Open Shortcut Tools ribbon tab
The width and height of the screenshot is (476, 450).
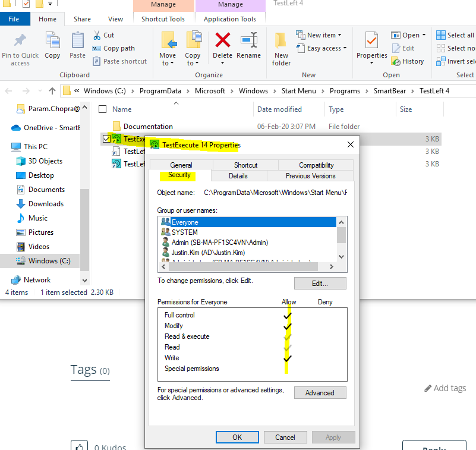tap(163, 19)
